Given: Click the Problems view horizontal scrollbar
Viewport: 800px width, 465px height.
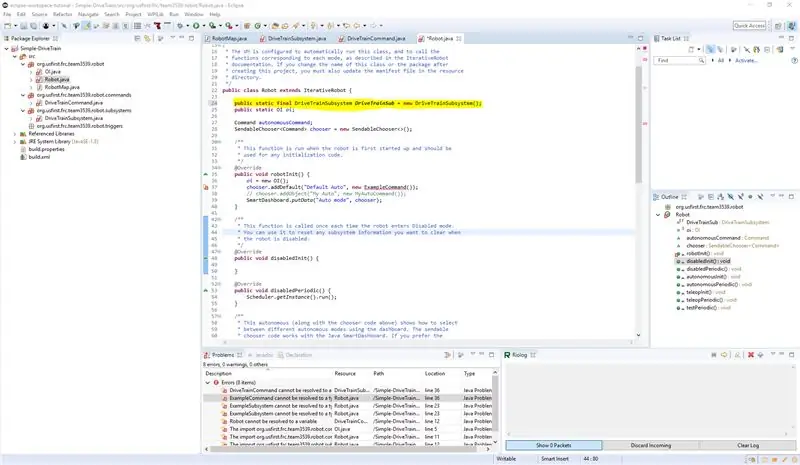Looking at the screenshot, I should (x=344, y=449).
